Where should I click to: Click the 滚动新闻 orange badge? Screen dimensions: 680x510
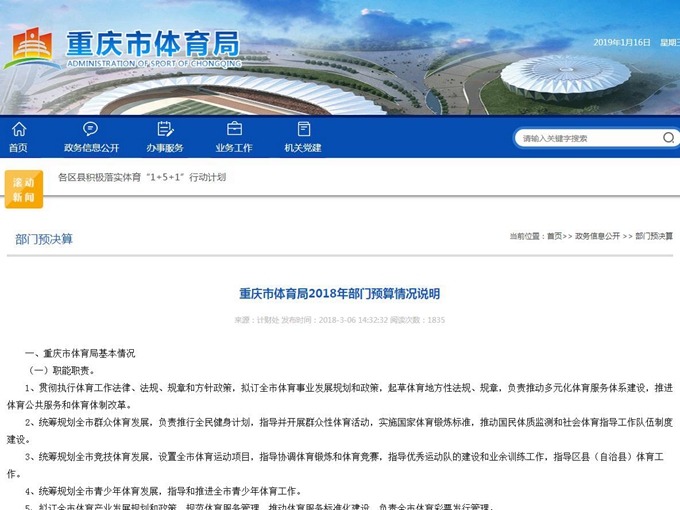(24, 190)
